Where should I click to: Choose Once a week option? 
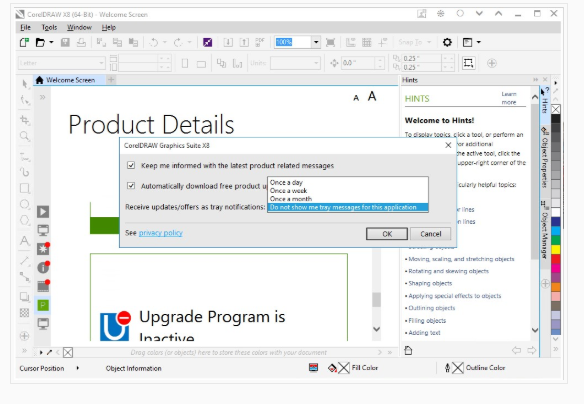click(348, 191)
